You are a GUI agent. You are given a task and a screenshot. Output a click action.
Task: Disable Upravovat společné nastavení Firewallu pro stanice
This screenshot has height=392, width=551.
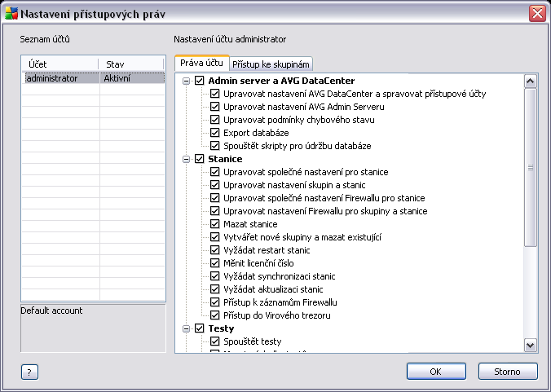[x=214, y=198]
